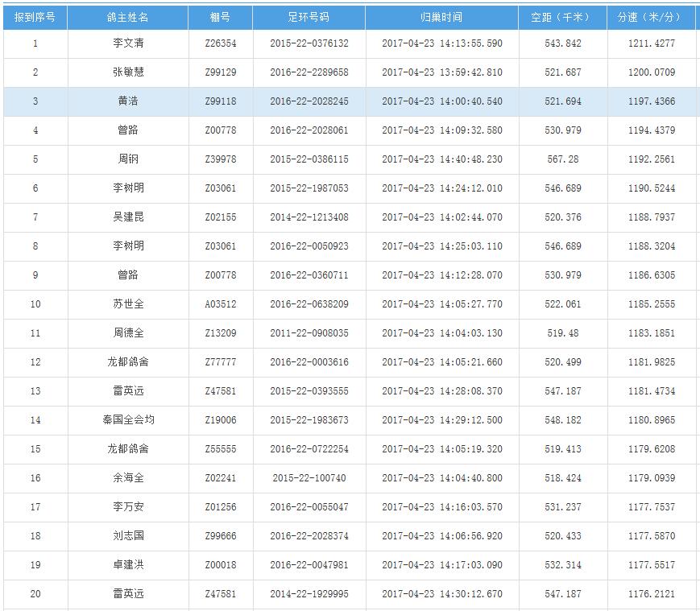The height and width of the screenshot is (611, 700).
Task: Sort table by 足环号码 header
Action: tap(309, 17)
